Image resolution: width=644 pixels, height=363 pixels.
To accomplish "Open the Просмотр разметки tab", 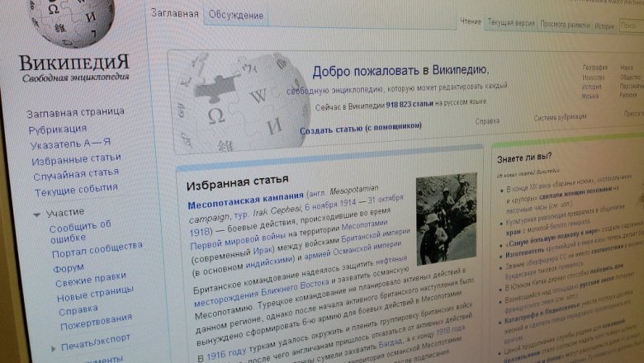I will click(565, 25).
